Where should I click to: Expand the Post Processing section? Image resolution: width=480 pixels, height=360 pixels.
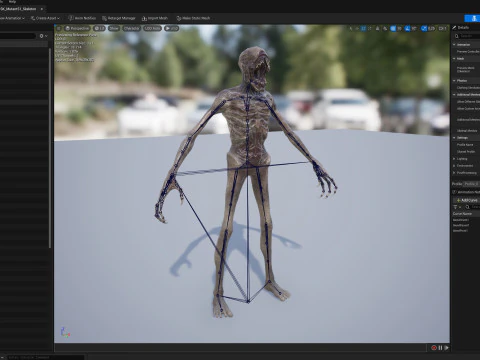454,173
